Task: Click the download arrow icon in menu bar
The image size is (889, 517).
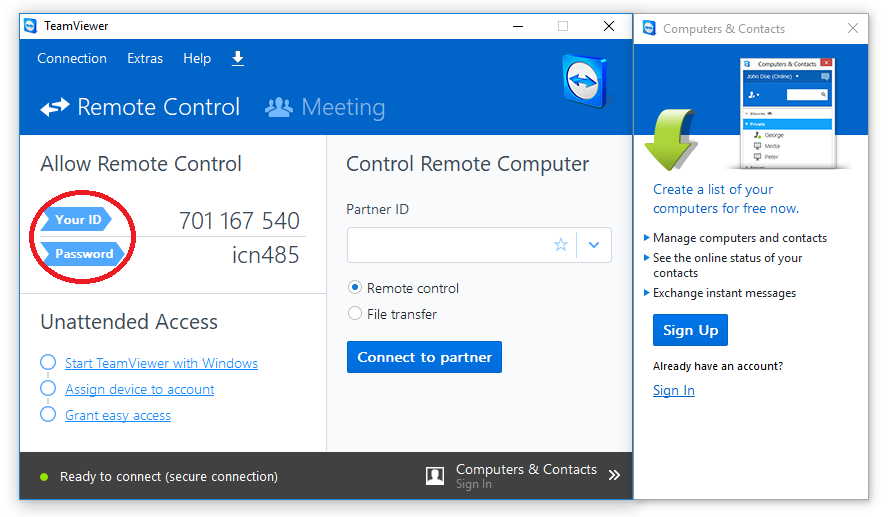Action: [238, 58]
